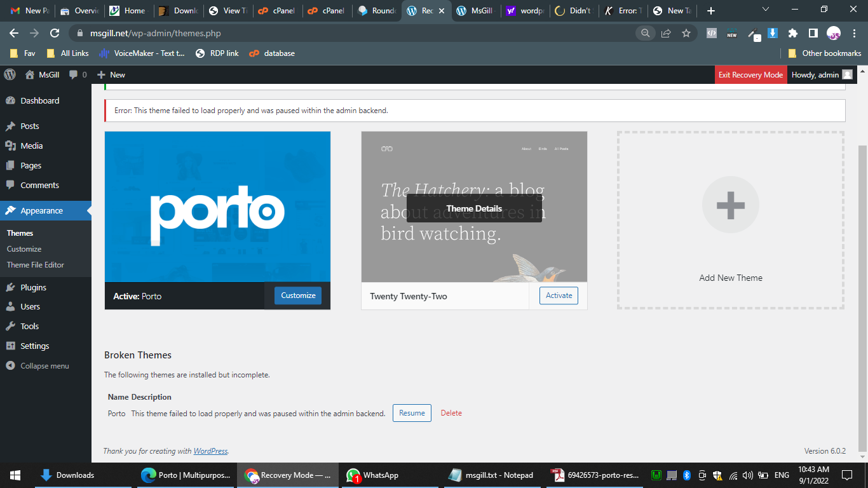Viewport: 868px width, 488px height.
Task: Open msgill.txt Notepad from the taskbar
Action: pos(491,475)
